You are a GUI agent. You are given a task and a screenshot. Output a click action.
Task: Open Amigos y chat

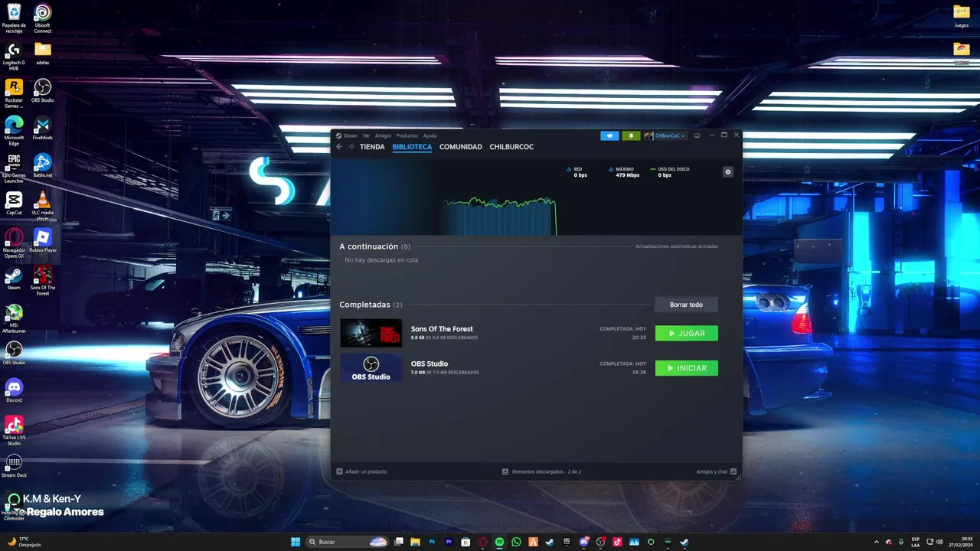[717, 471]
